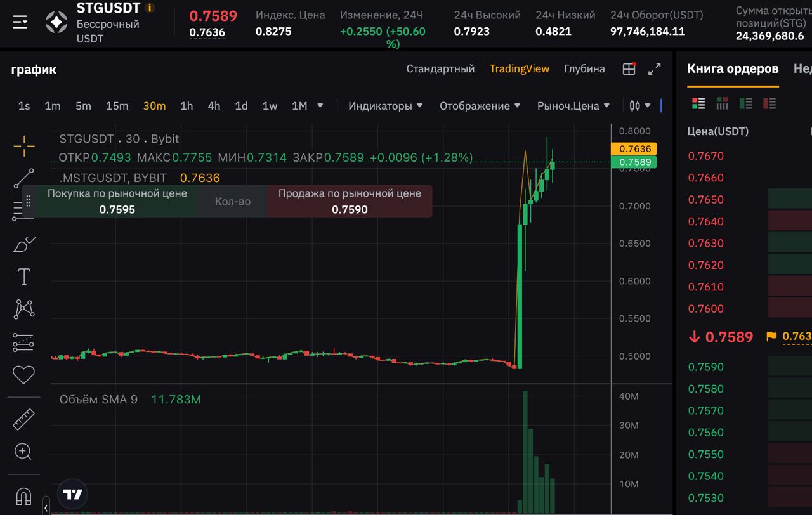Switch order book to horizontal depth view
Viewport: 812px width, 515px height.
coord(722,103)
